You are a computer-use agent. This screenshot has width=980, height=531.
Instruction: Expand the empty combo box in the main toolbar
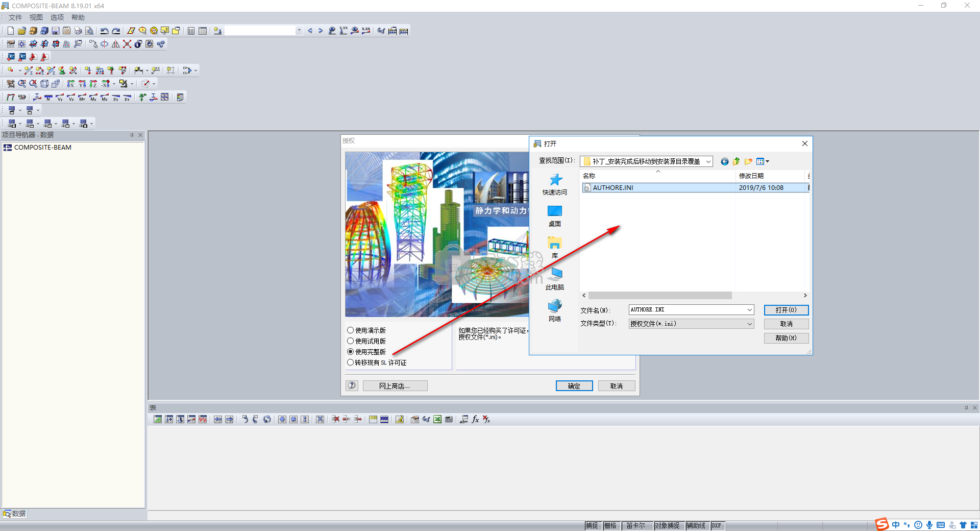pos(299,31)
